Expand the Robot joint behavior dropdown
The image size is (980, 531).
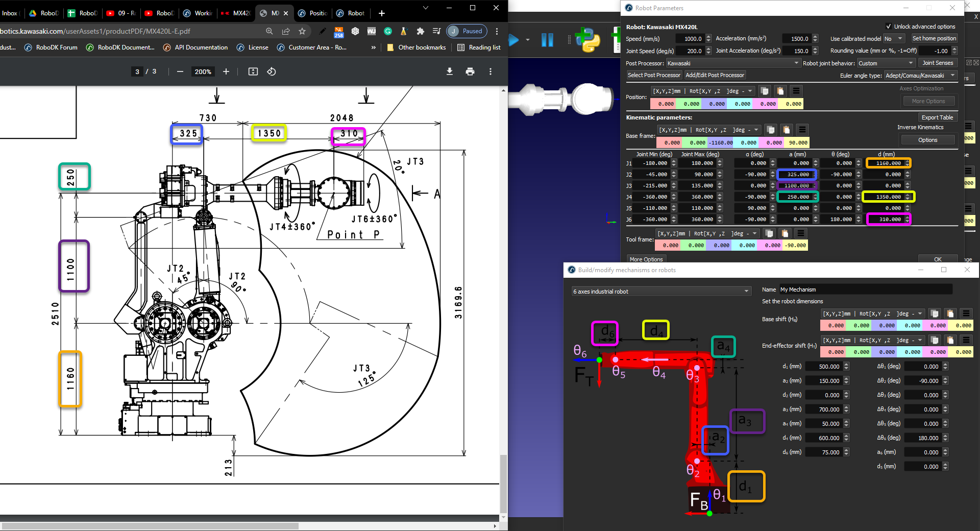click(x=886, y=63)
